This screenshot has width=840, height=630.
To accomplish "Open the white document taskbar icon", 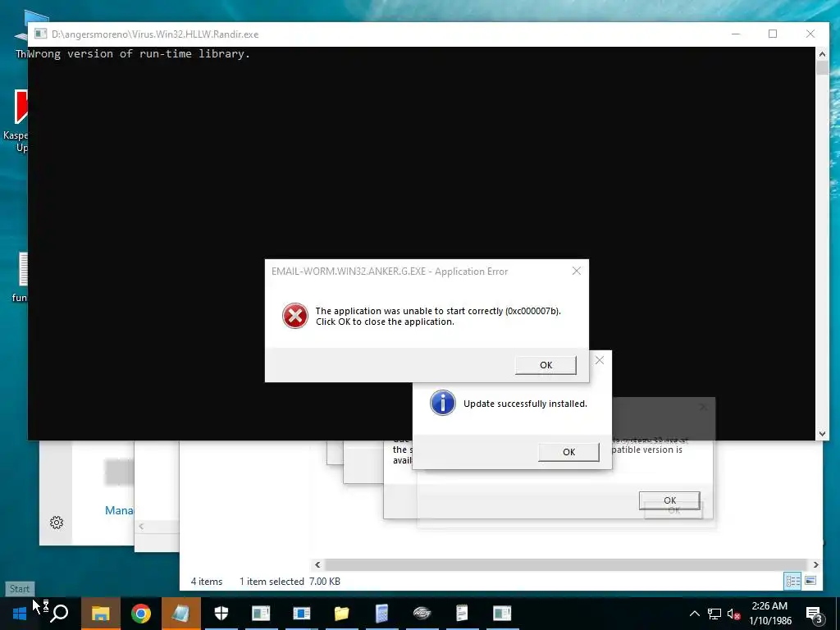I will point(462,614).
